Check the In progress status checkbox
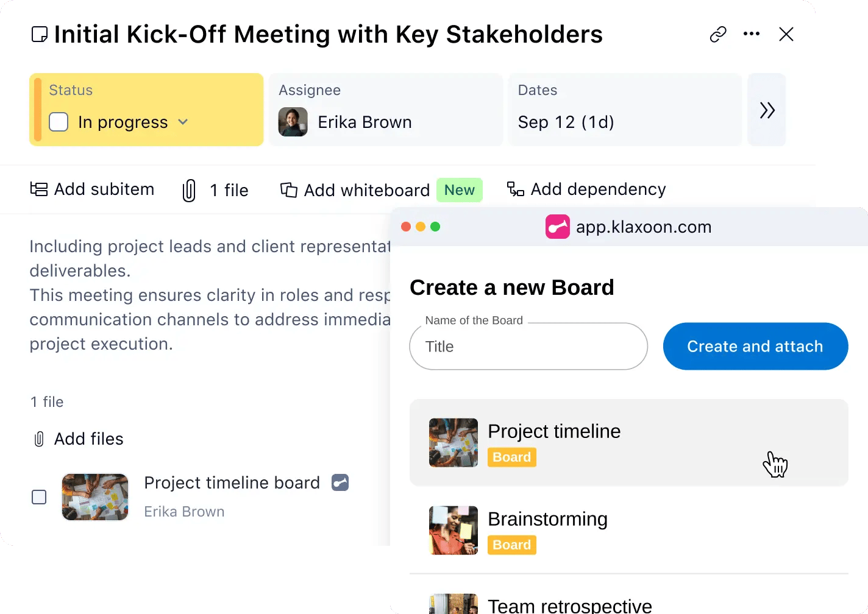Image resolution: width=868 pixels, height=614 pixels. tap(59, 122)
